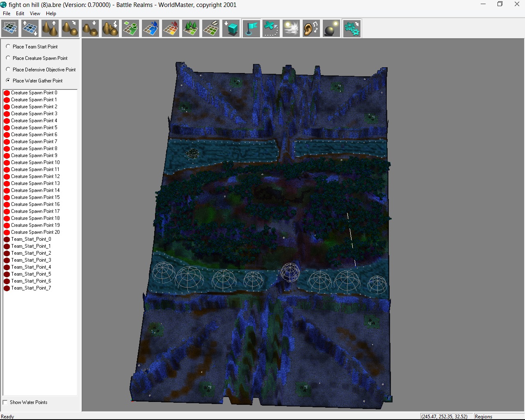This screenshot has height=420, width=525.
Task: Select Creature Spawn Point 14 row
Action: coord(32,190)
